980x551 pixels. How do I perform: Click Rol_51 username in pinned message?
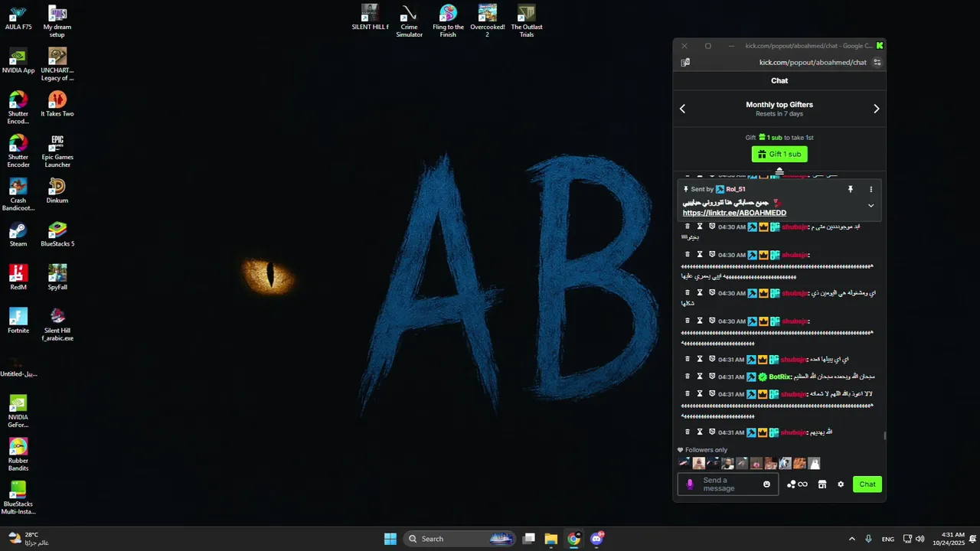pos(736,189)
